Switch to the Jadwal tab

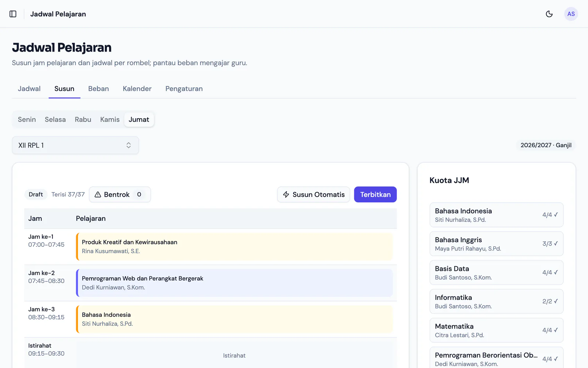coord(29,89)
